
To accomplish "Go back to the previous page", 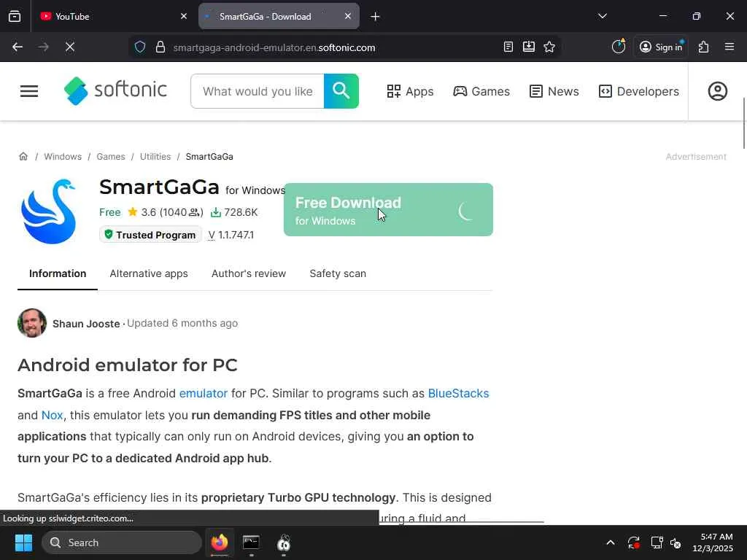I will pyautogui.click(x=18, y=47).
